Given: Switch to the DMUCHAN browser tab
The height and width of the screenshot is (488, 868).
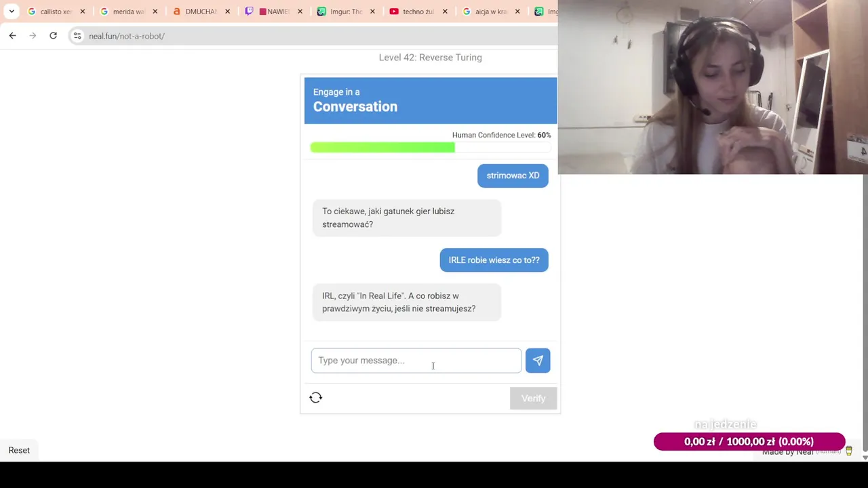Looking at the screenshot, I should coord(201,12).
